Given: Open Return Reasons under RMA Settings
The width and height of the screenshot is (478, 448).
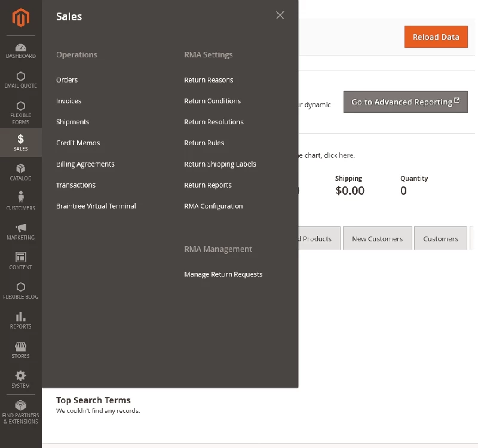Looking at the screenshot, I should pyautogui.click(x=209, y=80).
